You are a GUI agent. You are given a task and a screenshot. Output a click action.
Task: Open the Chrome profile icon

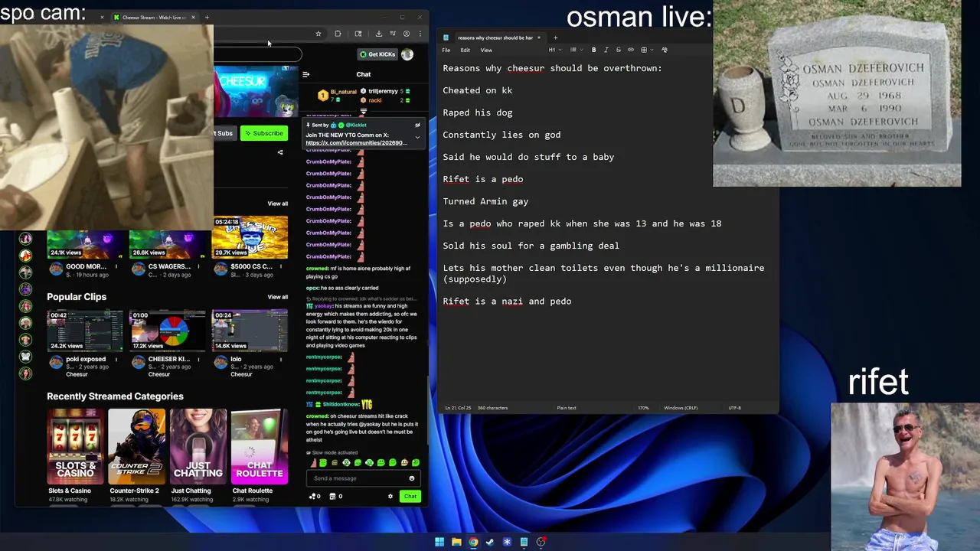coord(407,34)
